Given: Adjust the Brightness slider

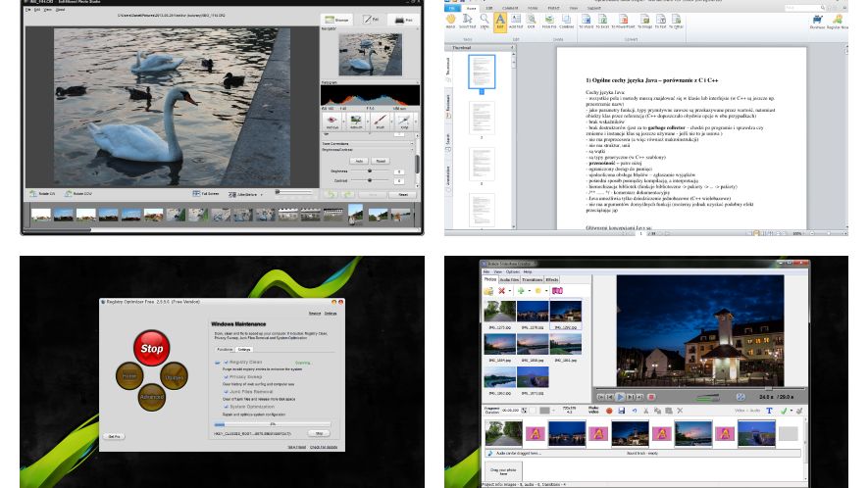Looking at the screenshot, I should [371, 171].
